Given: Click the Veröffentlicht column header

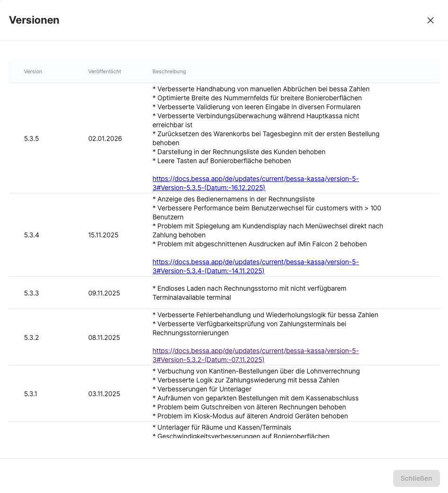Looking at the screenshot, I should pyautogui.click(x=104, y=72).
